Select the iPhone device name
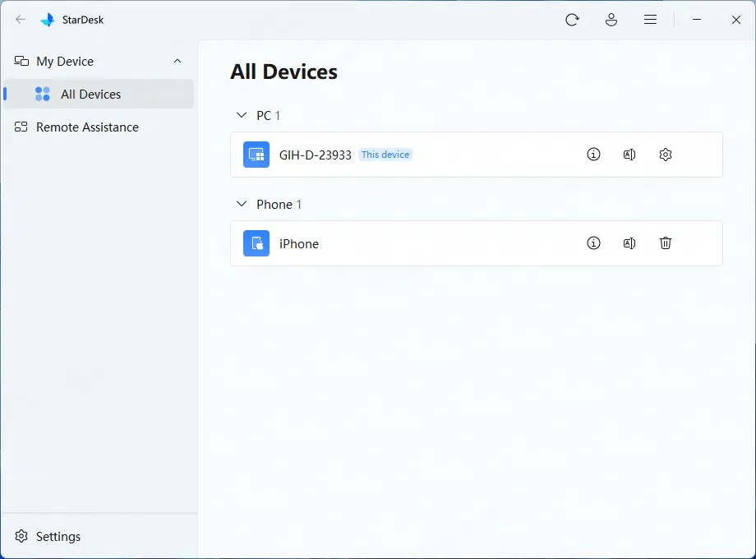 tap(299, 243)
